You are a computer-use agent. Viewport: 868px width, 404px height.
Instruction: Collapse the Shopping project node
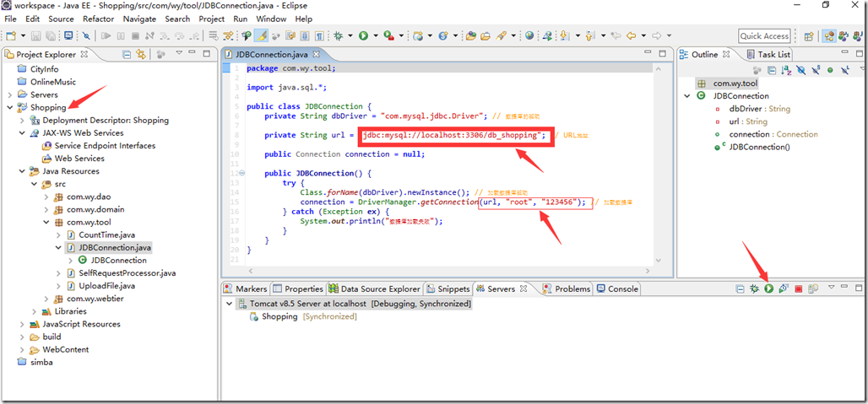click(x=10, y=107)
